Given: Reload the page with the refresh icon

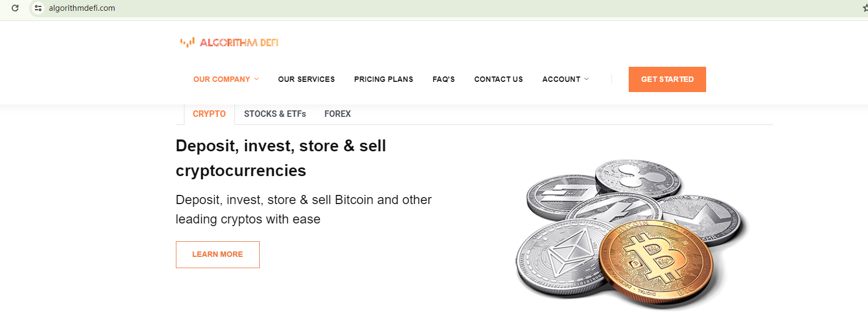Looking at the screenshot, I should pos(15,8).
